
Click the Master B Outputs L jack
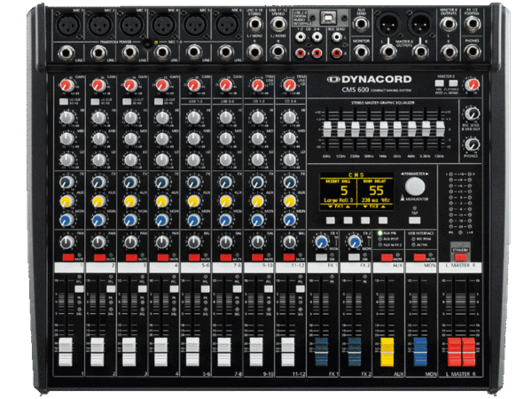(449, 24)
